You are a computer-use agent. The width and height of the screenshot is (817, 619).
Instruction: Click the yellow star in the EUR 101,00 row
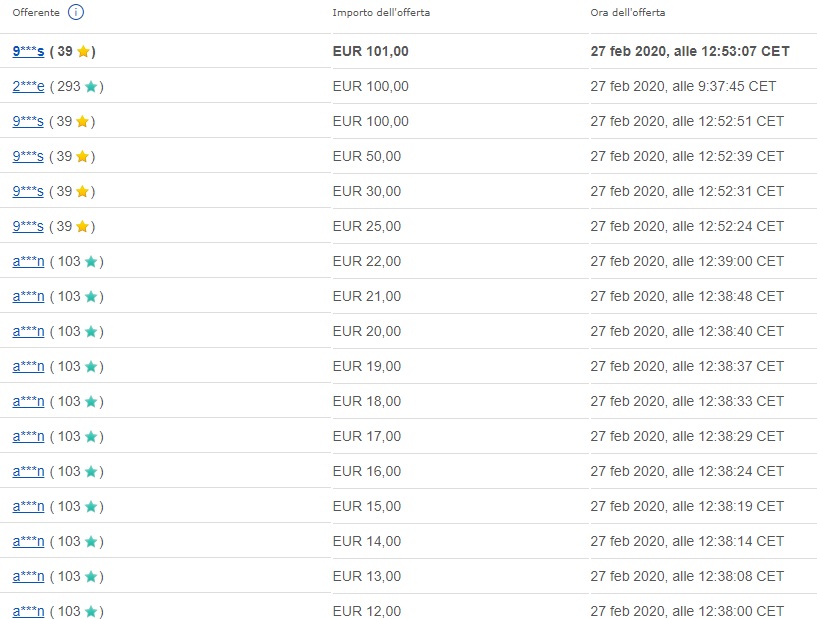(83, 51)
